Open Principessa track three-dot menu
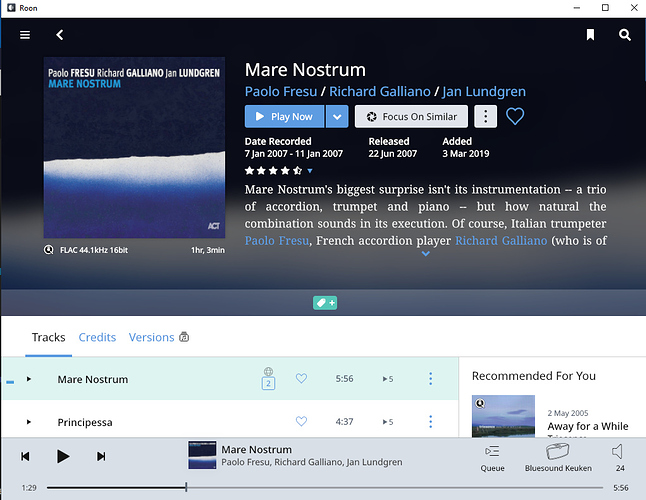This screenshot has height=500, width=646. (x=431, y=421)
